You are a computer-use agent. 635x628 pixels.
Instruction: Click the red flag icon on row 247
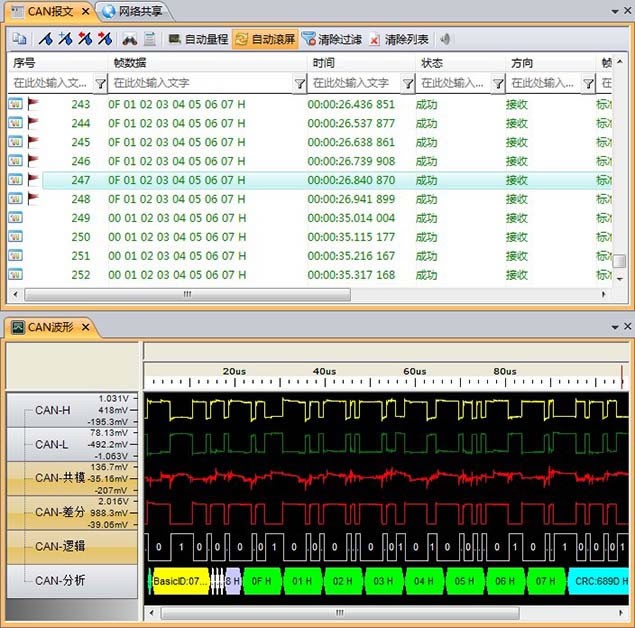(x=33, y=180)
